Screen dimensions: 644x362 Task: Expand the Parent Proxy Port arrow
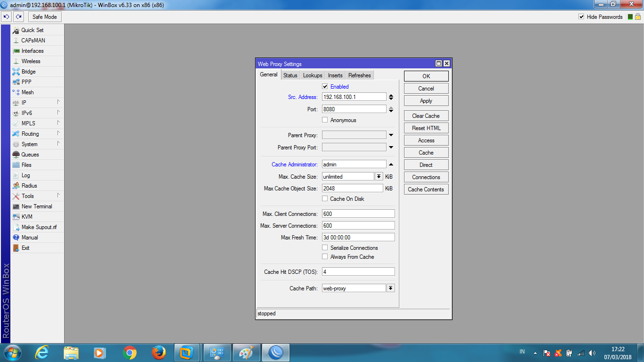pos(391,148)
